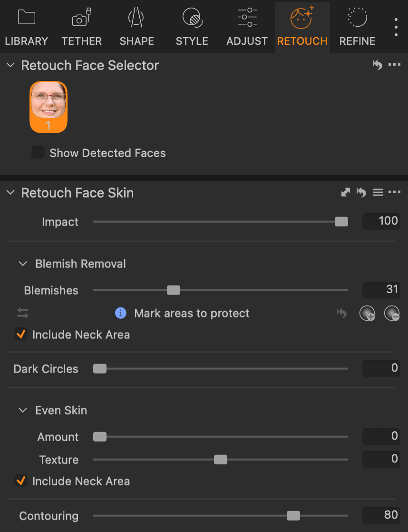Uncheck Include Neck Area under Blemish Removal
The height and width of the screenshot is (532, 408).
pyautogui.click(x=20, y=334)
